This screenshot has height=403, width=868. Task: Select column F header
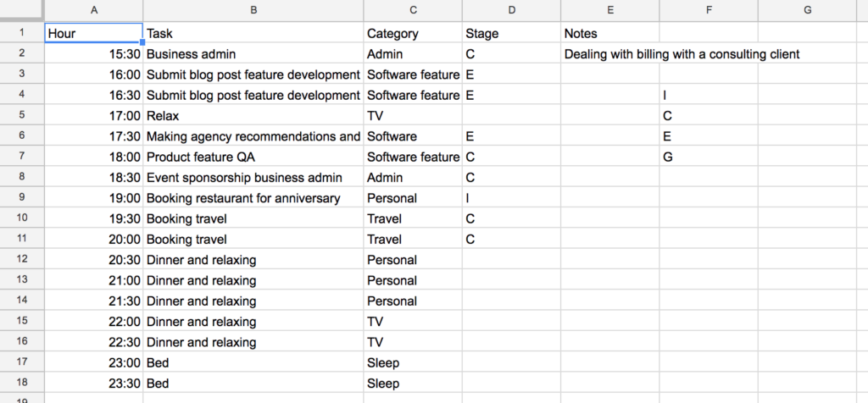pos(709,10)
